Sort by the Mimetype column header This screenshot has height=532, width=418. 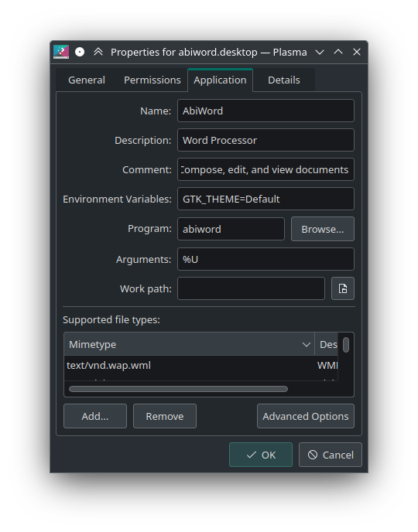pos(189,344)
